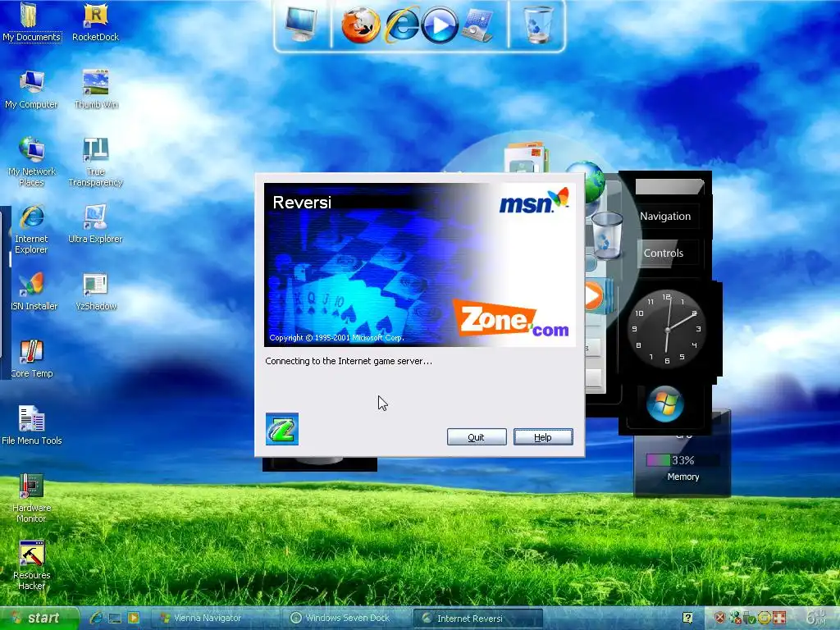The image size is (840, 630).
Task: Click the Internet Reversi taskbar button
Action: (x=478, y=619)
